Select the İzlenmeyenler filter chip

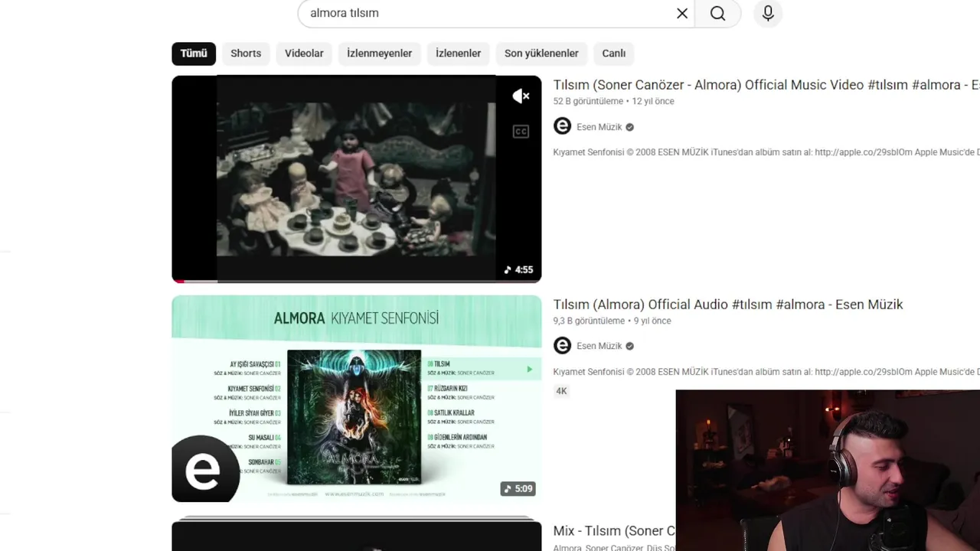point(379,54)
